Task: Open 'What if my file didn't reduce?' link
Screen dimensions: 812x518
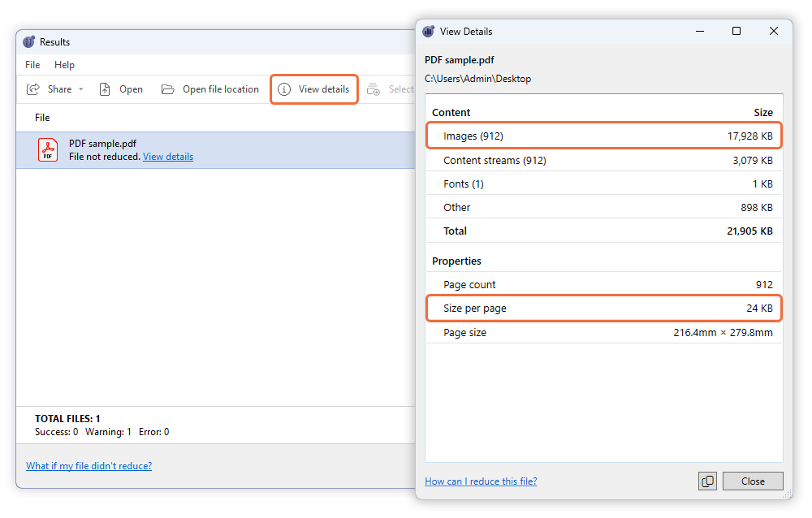Action: point(89,466)
